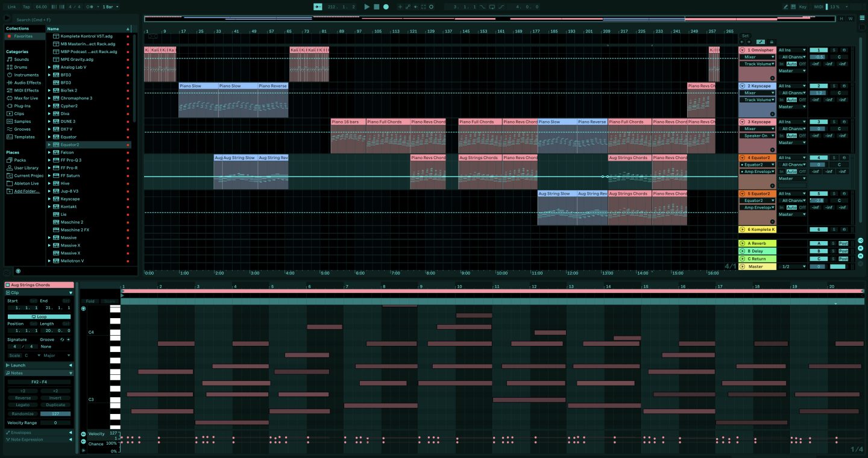
Task: Click the browser search field
Action: point(66,19)
